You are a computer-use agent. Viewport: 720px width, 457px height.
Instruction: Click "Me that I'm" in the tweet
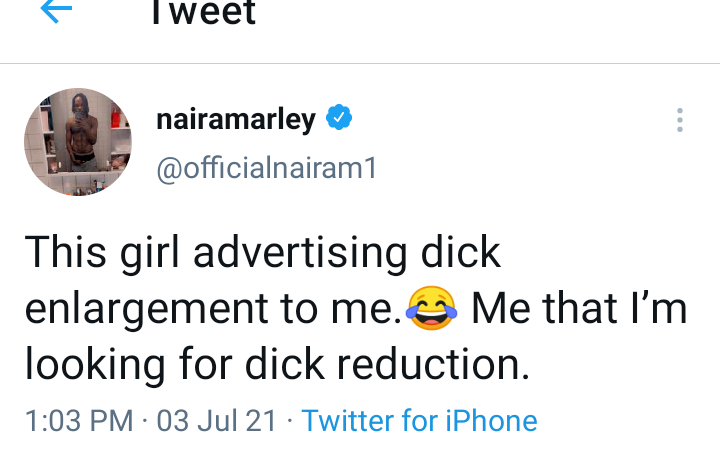coord(579,310)
